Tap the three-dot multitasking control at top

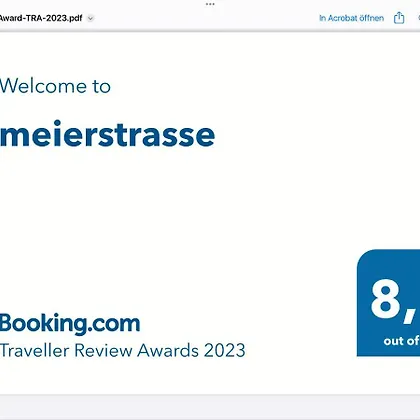[210, 4]
